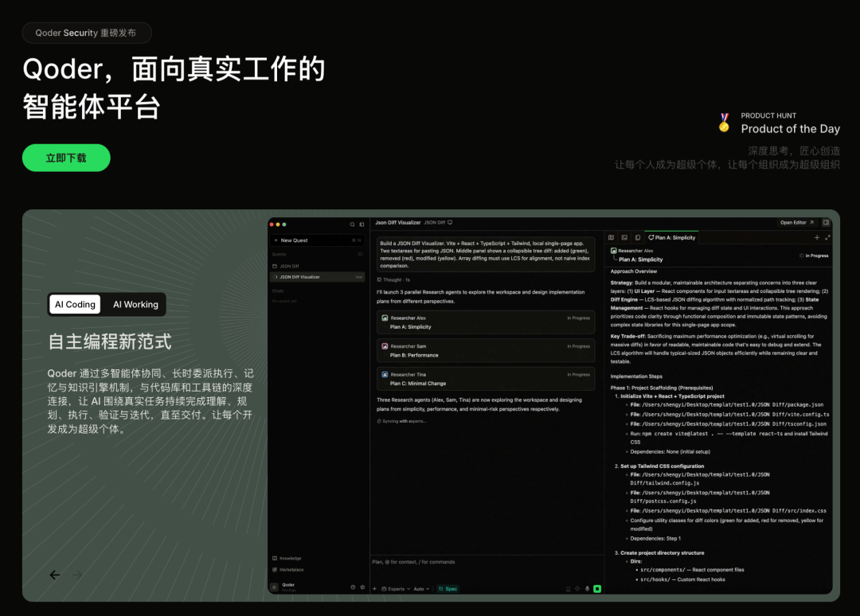Viewport: 860px width, 616px height.
Task: Click the Implementation Steps heading
Action: pos(636,376)
